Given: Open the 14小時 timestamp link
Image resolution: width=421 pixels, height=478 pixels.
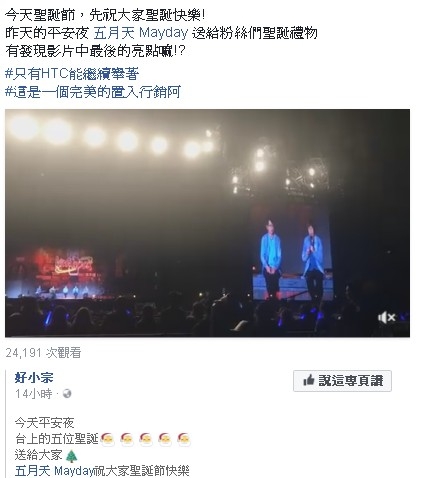Looking at the screenshot, I should (x=34, y=394).
